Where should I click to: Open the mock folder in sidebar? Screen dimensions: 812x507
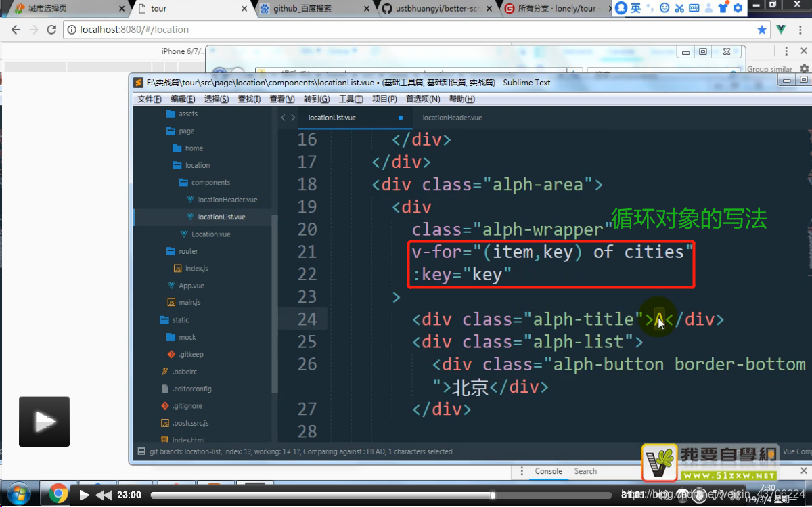[x=181, y=337]
